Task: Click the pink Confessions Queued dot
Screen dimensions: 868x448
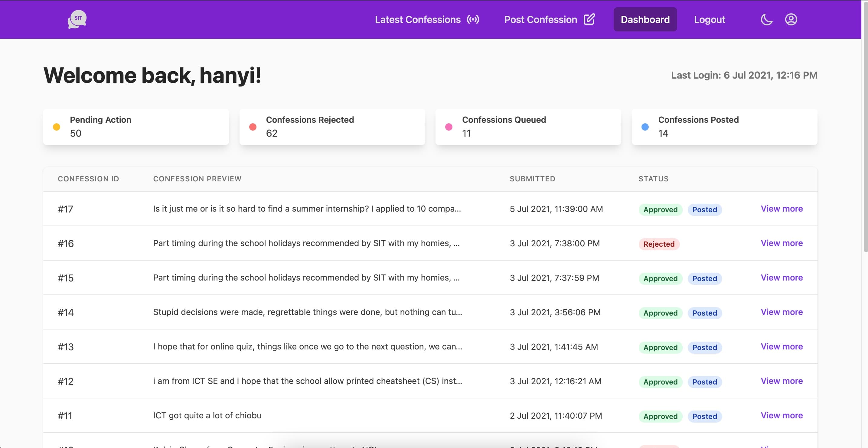Action: pos(449,127)
